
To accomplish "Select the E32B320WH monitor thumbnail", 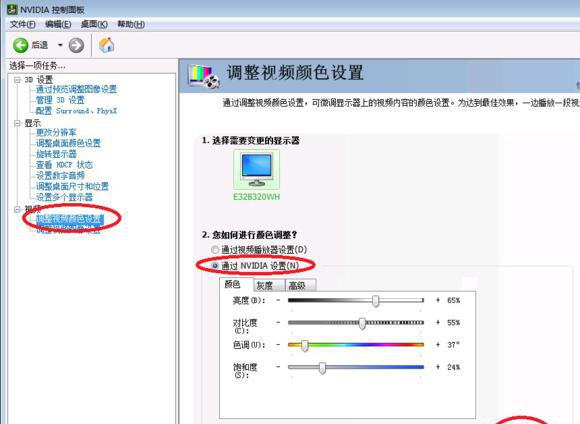I will 256,169.
